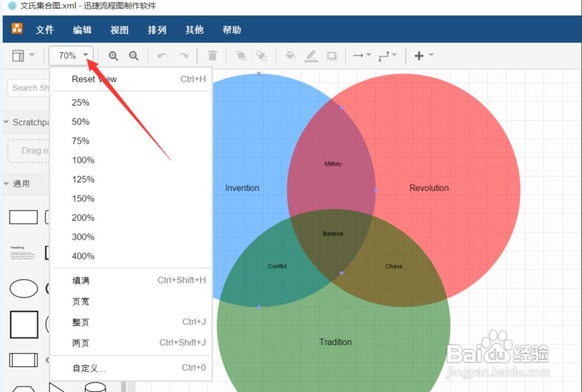Screen dimensions: 582x392
Task: Select the rectangle shape in the shapes panel
Action: click(x=24, y=216)
